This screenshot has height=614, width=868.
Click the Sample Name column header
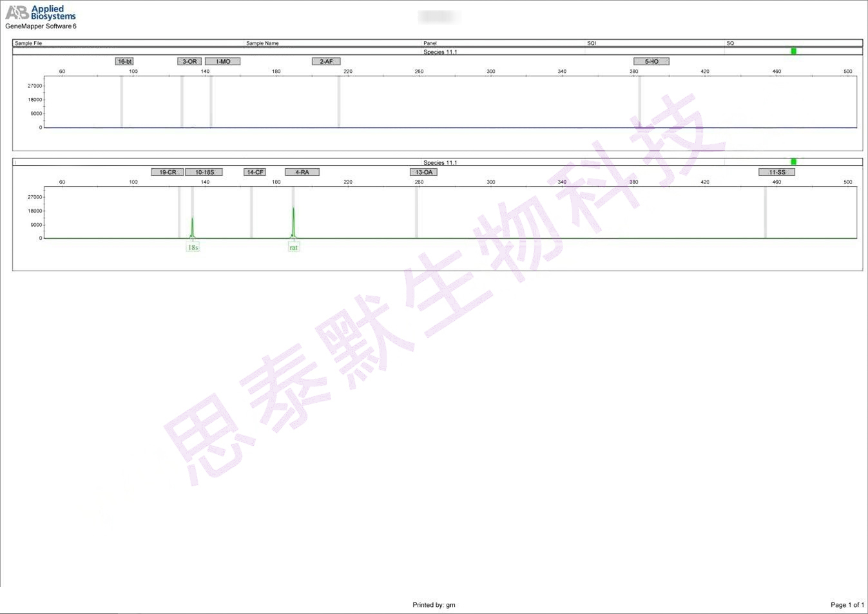(262, 43)
